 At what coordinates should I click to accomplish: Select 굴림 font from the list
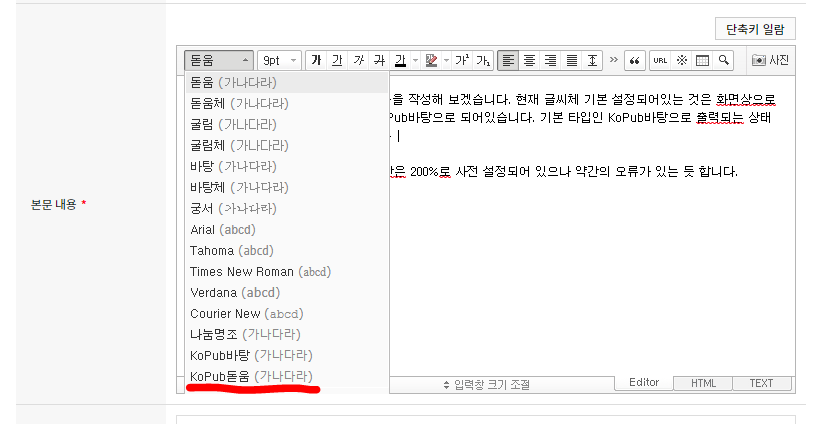pyautogui.click(x=286, y=125)
